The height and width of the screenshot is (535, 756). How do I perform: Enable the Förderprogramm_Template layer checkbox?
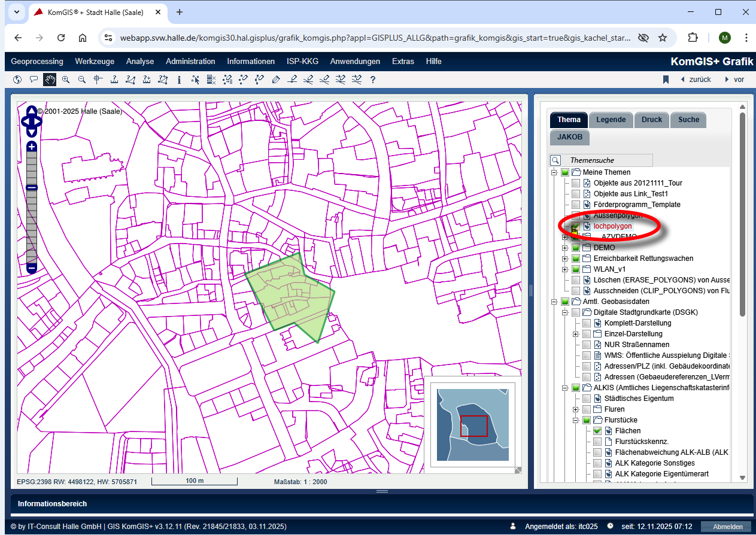[x=575, y=205]
